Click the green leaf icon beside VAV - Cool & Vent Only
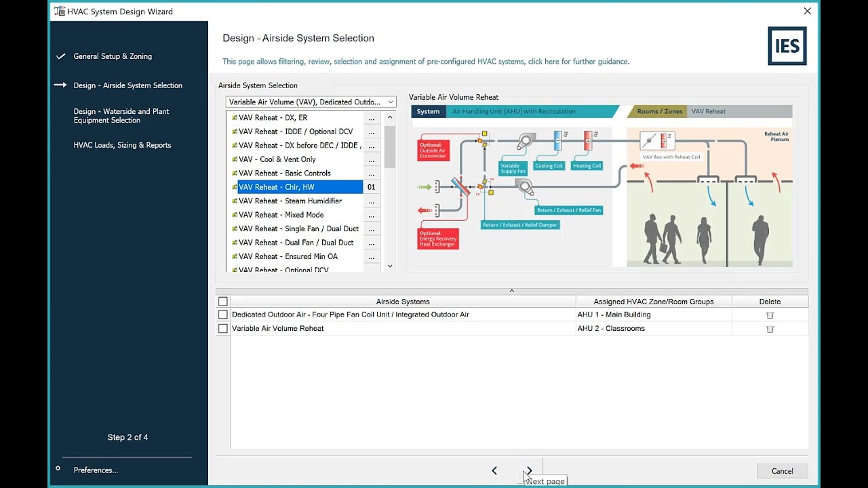This screenshot has width=868, height=488. [235, 159]
